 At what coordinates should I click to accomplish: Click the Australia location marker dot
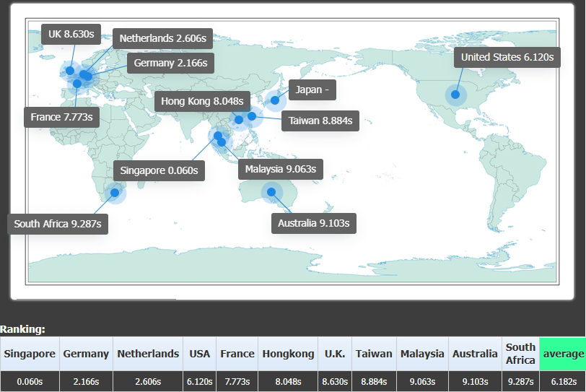(271, 192)
